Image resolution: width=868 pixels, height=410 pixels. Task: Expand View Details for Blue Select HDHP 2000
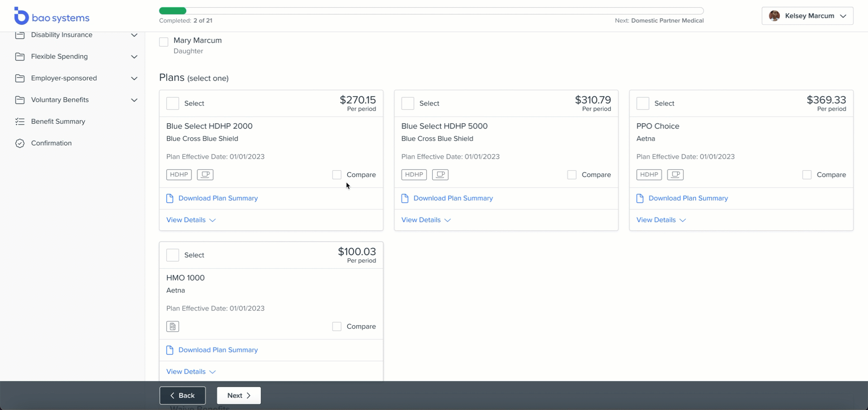[x=191, y=220]
